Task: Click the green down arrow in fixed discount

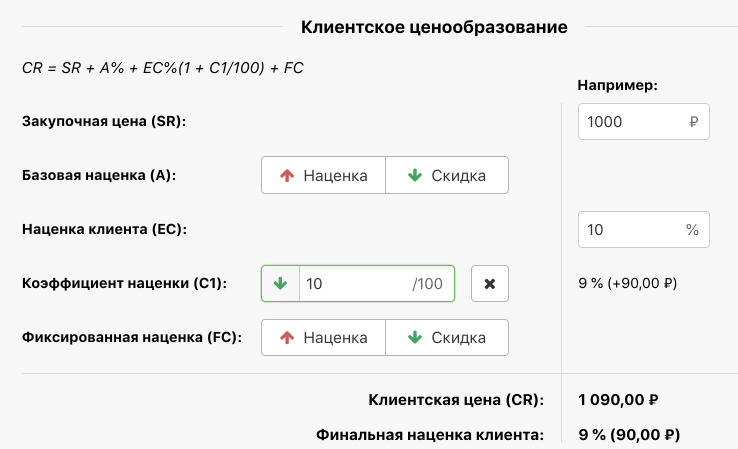Action: click(x=415, y=338)
